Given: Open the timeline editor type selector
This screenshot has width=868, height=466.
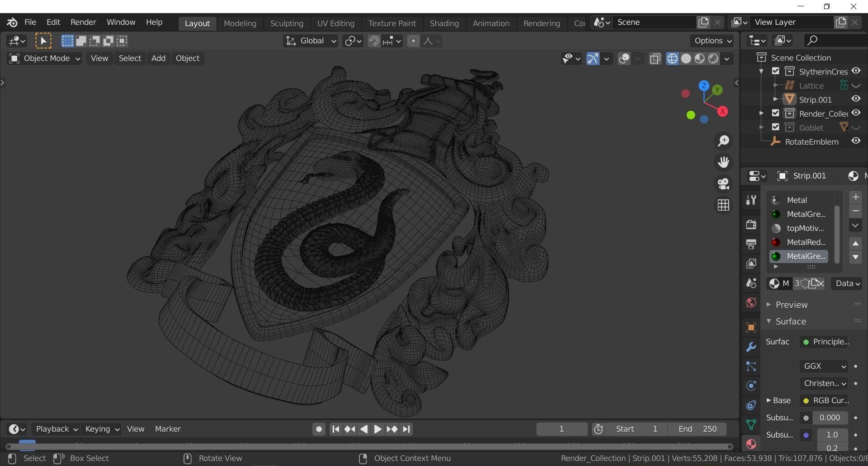Looking at the screenshot, I should coord(17,429).
